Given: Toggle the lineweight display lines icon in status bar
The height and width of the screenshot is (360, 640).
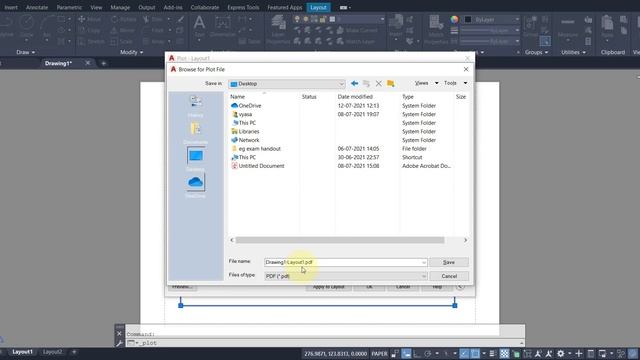Looking at the screenshot, I should 492,353.
